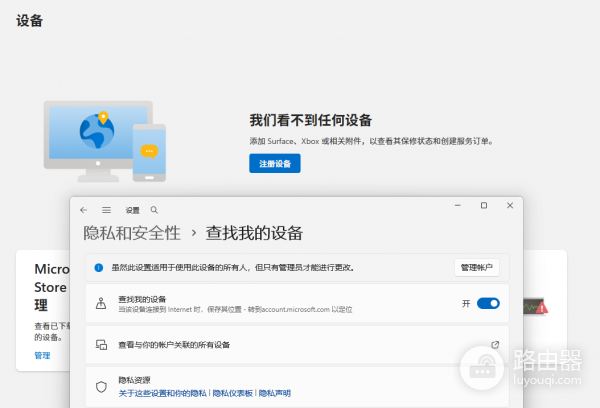Open 查看与你的帐户关联的所有设备 row
600x408 pixels.
click(x=297, y=344)
